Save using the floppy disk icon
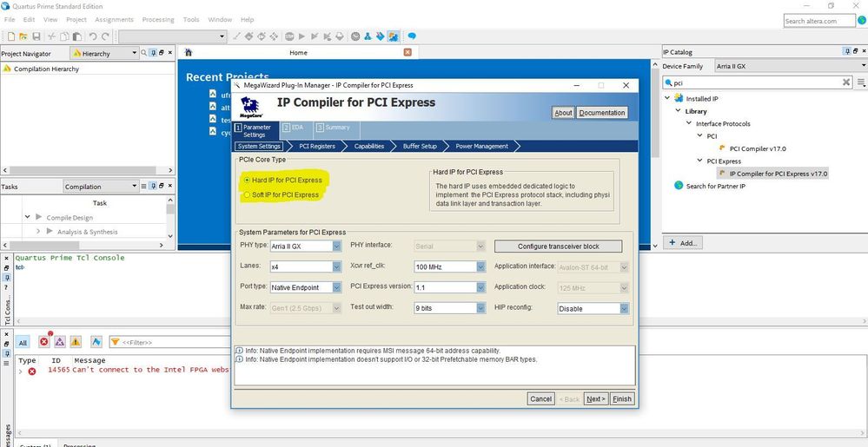The height and width of the screenshot is (447, 868). pyautogui.click(x=36, y=36)
